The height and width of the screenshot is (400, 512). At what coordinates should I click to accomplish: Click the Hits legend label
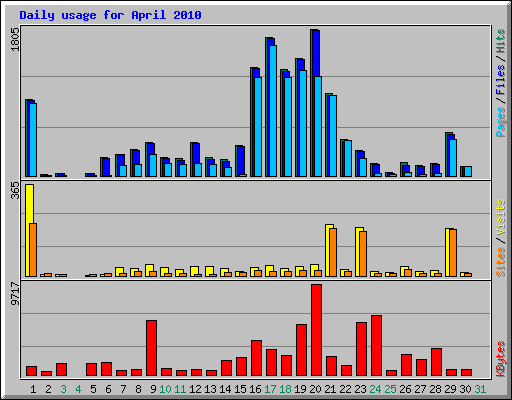[501, 41]
